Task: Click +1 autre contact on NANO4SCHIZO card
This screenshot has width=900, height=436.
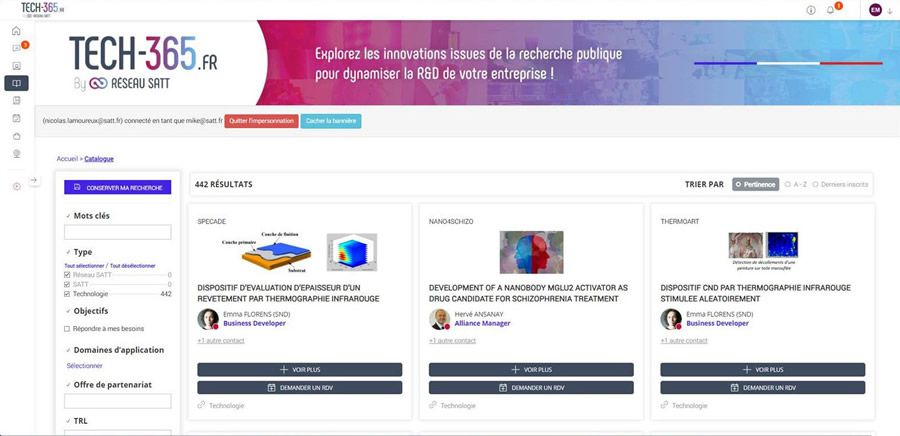Action: pos(452,341)
